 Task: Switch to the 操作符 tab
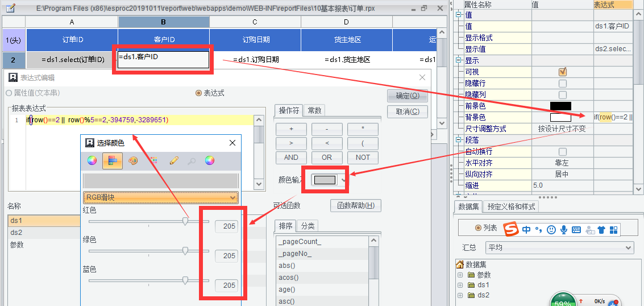289,110
